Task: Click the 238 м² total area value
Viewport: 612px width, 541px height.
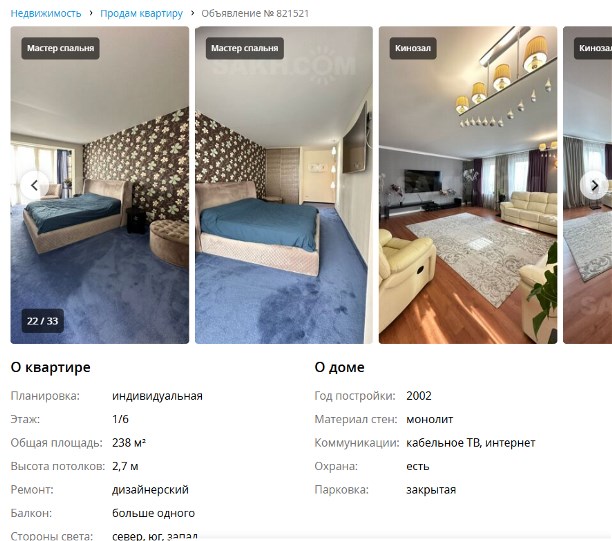Action: click(129, 443)
